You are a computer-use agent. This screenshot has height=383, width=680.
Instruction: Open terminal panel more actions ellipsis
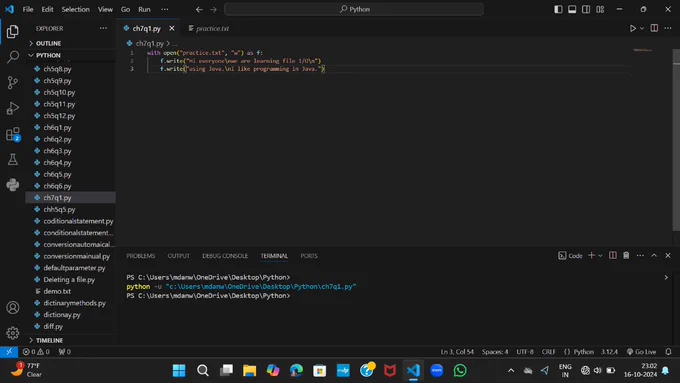point(640,255)
